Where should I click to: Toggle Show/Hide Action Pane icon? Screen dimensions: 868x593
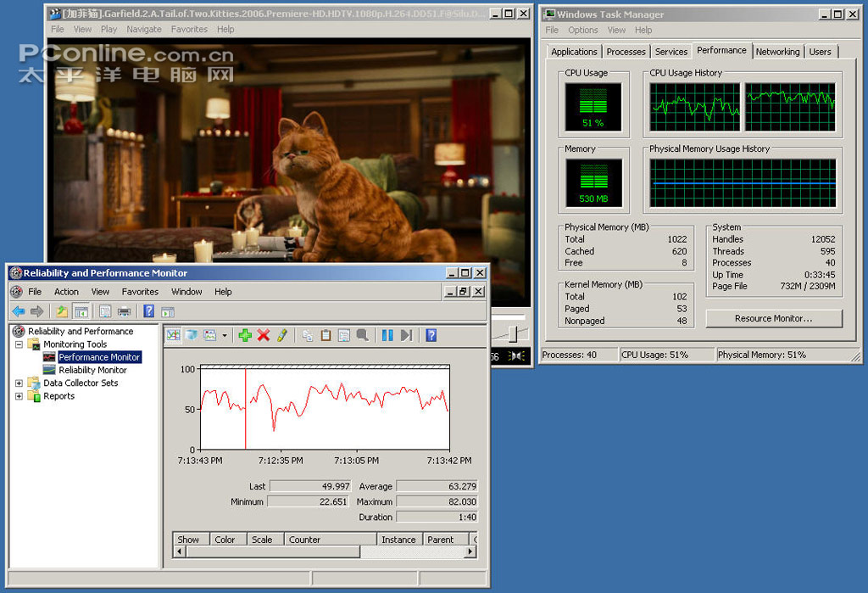(x=168, y=312)
